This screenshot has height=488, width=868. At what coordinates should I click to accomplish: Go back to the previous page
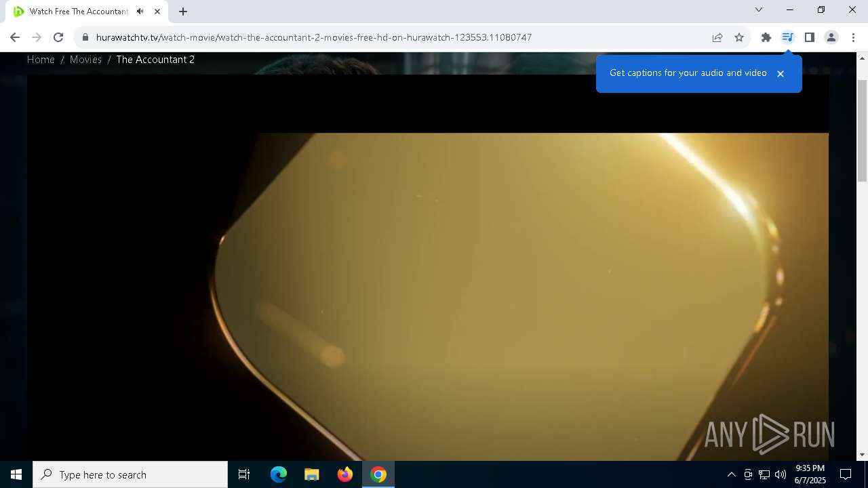click(x=15, y=37)
